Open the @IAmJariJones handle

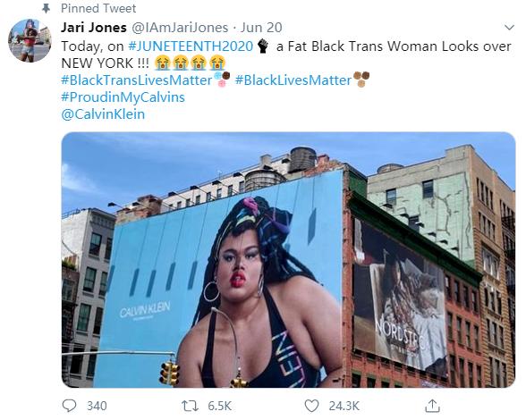pyautogui.click(x=180, y=28)
